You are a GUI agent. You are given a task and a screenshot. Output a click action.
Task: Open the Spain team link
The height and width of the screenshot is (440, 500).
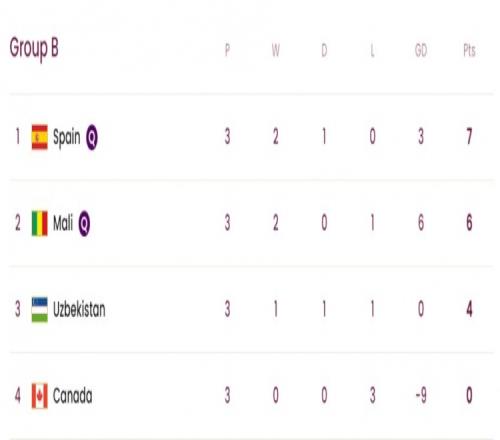(67, 137)
